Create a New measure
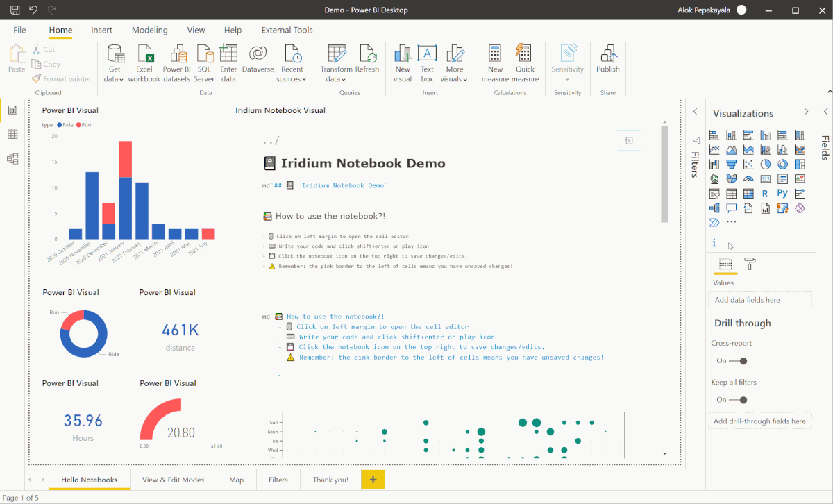The width and height of the screenshot is (833, 504). click(494, 62)
